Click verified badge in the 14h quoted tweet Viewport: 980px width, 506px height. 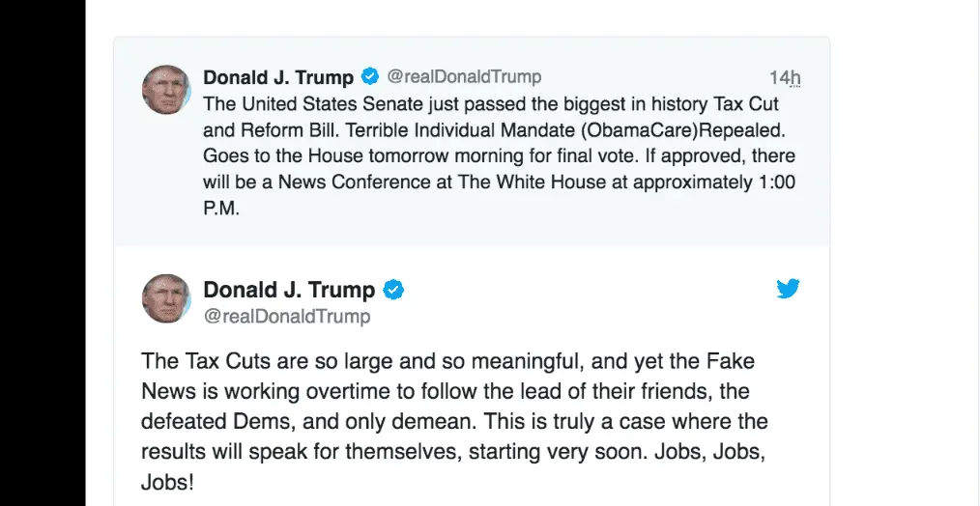[369, 76]
